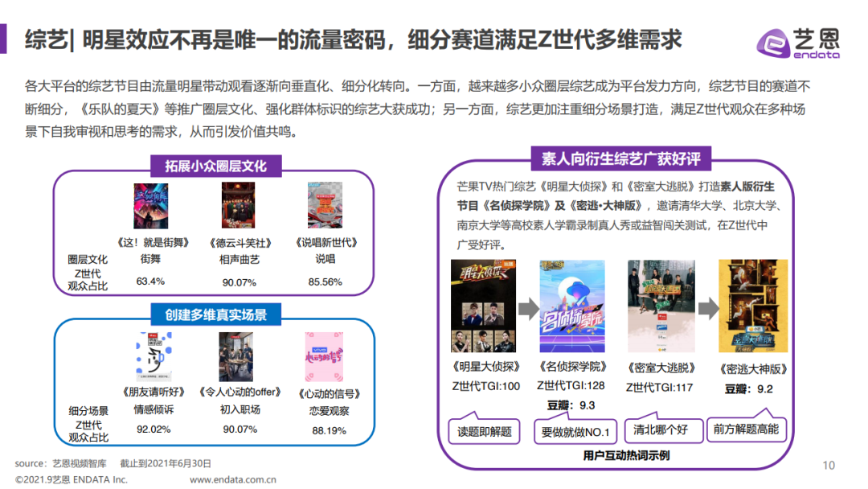Click the 《密室大逃脱》 poster image

(x=661, y=306)
